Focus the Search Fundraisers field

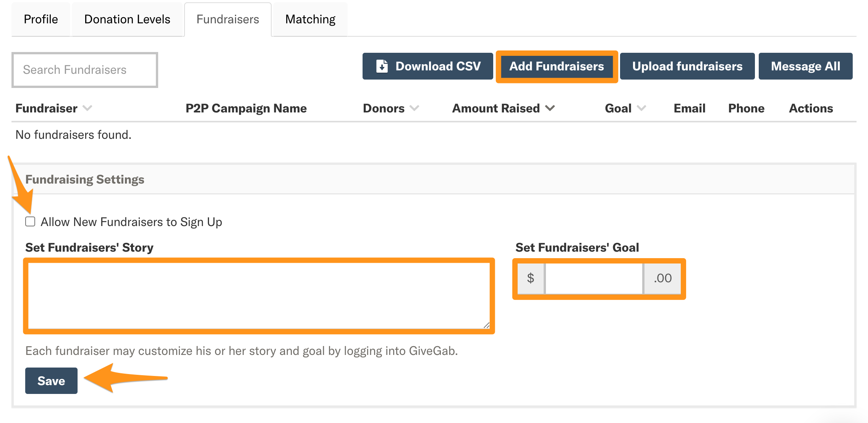click(x=85, y=70)
